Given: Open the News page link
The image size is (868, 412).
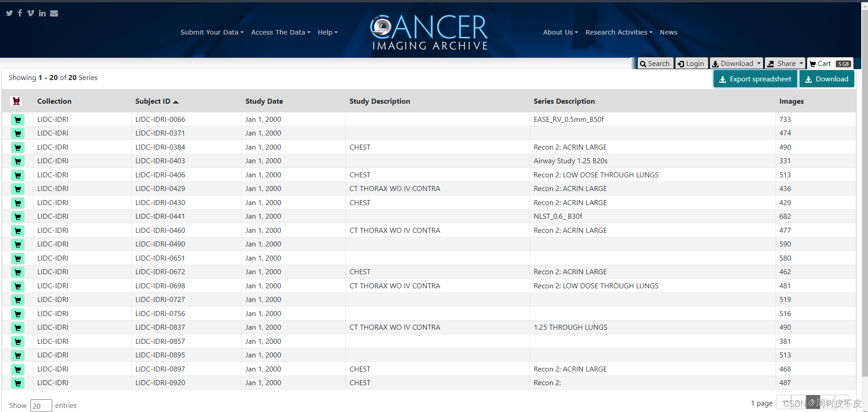Looking at the screenshot, I should 669,32.
